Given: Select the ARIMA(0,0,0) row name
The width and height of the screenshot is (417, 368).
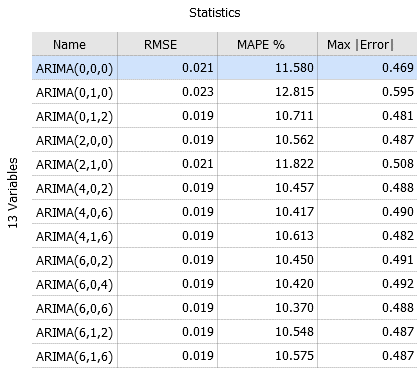Looking at the screenshot, I should click(x=74, y=68).
